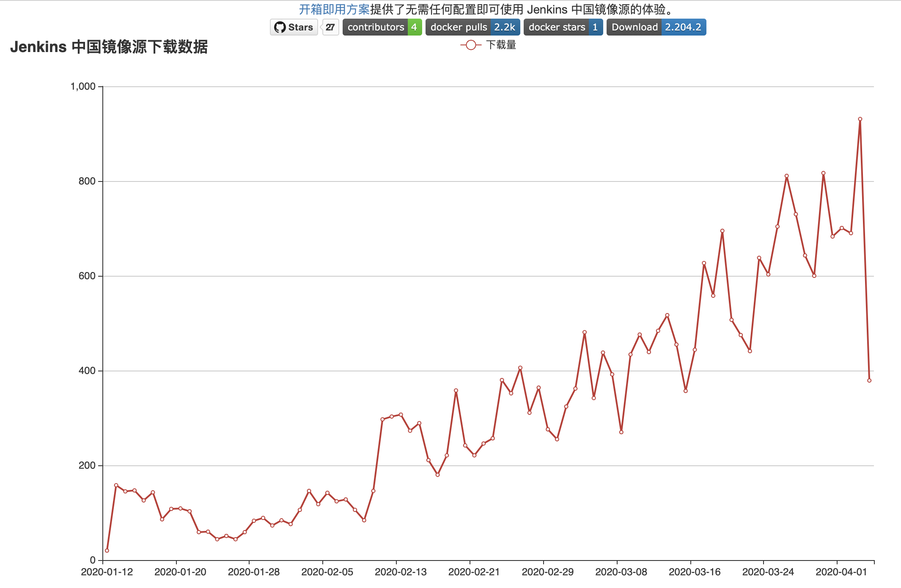Open the star count 27 bubble

330,27
